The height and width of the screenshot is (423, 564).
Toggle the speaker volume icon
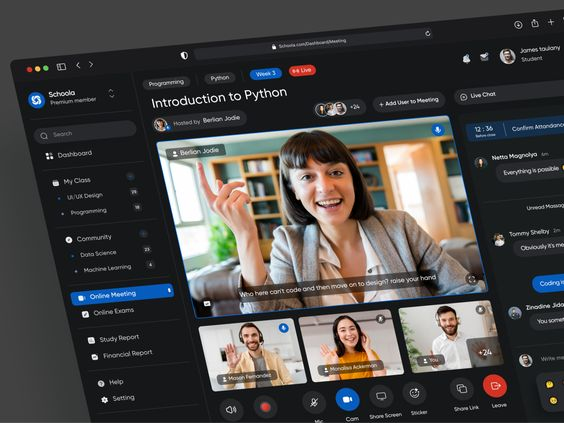tap(231, 410)
